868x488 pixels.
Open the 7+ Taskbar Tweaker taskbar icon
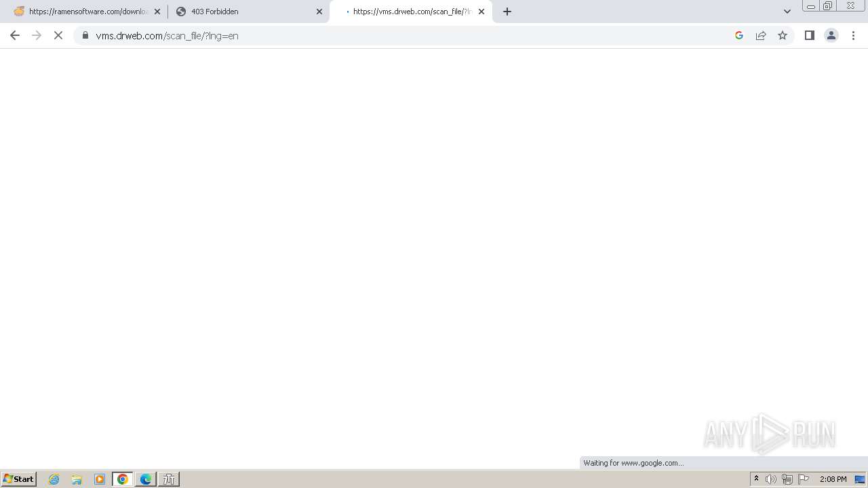pyautogui.click(x=169, y=479)
